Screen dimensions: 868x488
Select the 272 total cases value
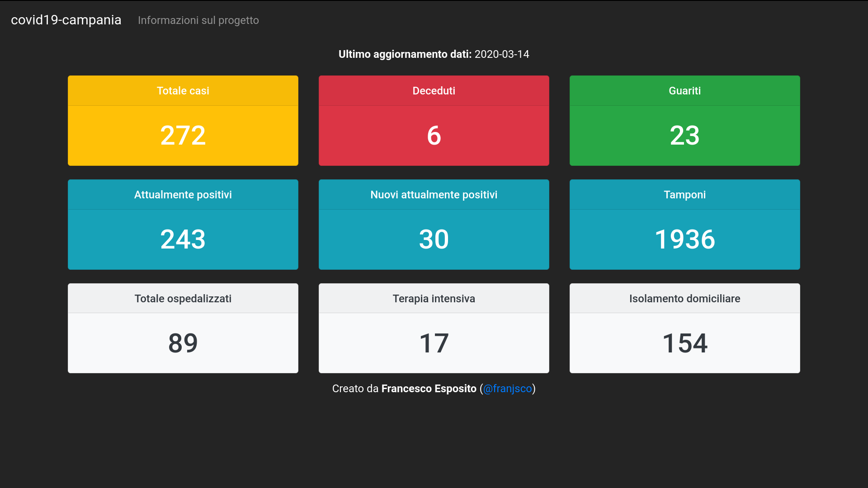(x=183, y=135)
